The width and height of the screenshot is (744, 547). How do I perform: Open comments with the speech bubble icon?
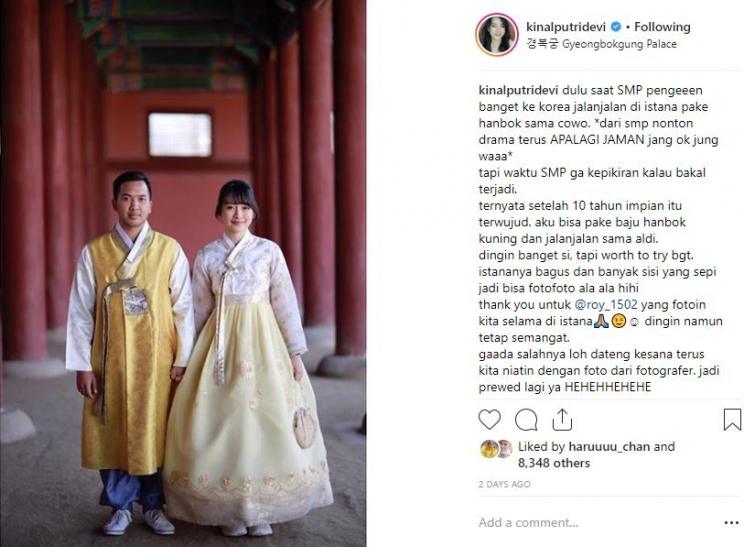(526, 420)
